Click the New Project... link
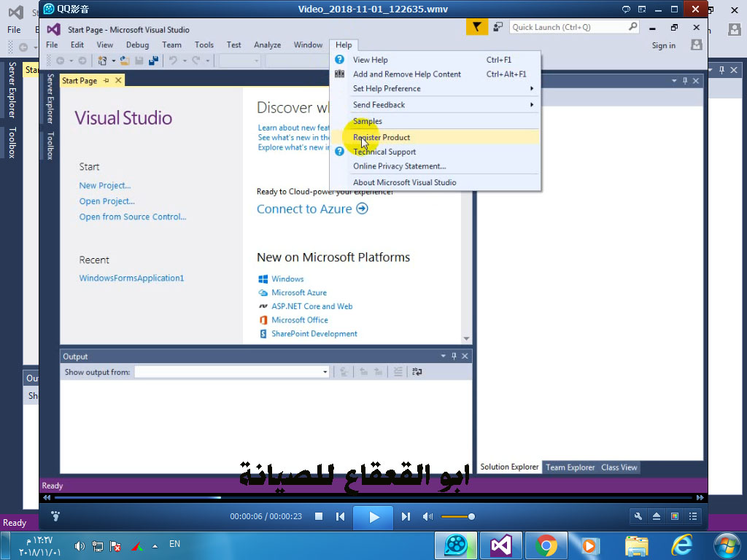The width and height of the screenshot is (747, 560). pos(105,186)
